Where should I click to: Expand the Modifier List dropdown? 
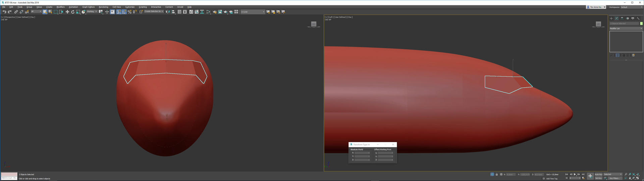point(626,28)
